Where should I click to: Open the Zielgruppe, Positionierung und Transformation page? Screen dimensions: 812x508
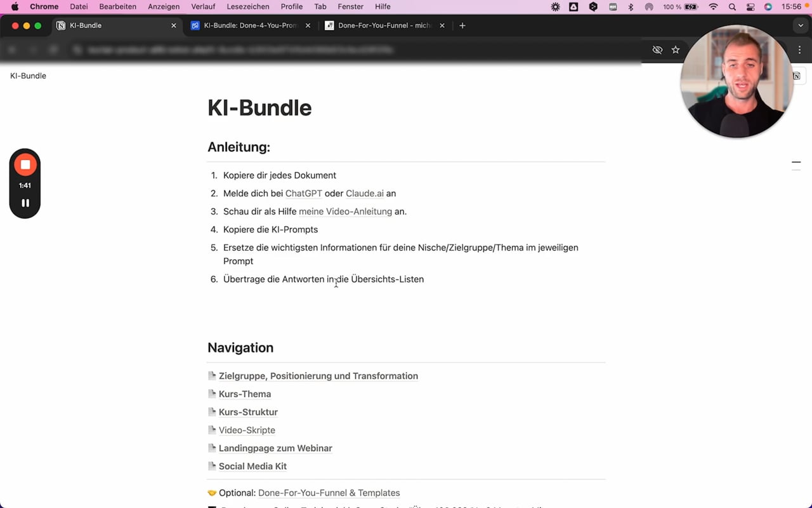pos(318,376)
